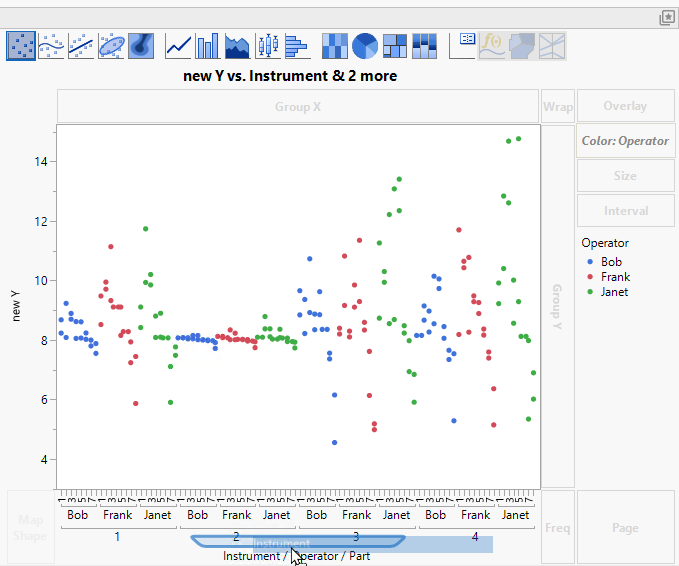Image resolution: width=679 pixels, height=566 pixels.
Task: Switch to the Bar chart icon
Action: tap(208, 46)
